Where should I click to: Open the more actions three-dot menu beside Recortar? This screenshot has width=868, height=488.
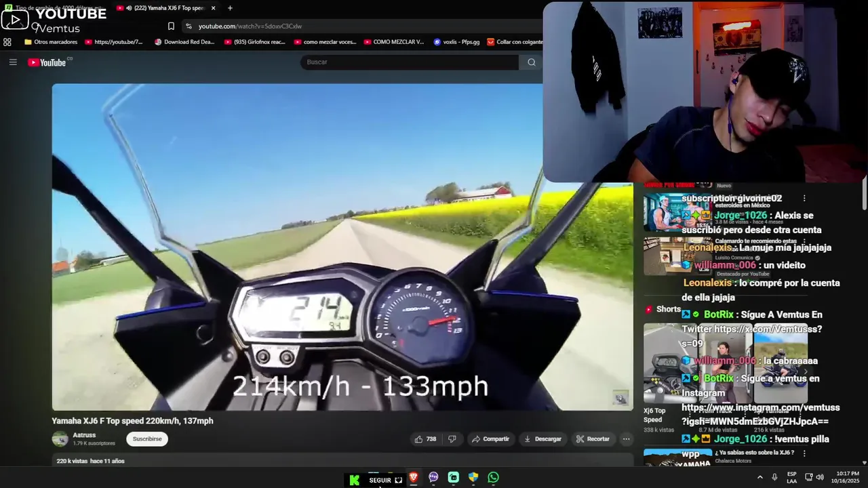click(x=626, y=439)
